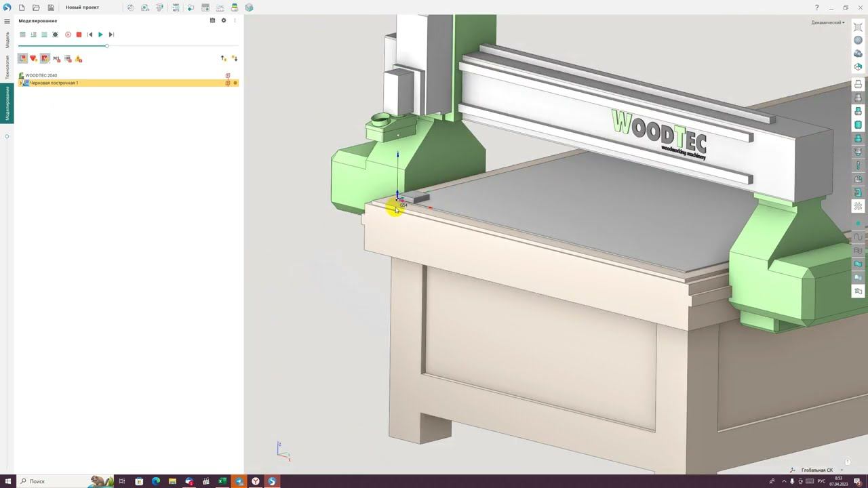Select the WOODTEC 2040 machine row
The width and height of the screenshot is (868, 488).
[x=128, y=75]
